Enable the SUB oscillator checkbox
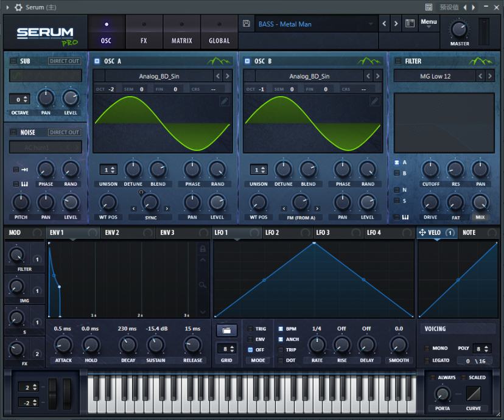 [x=13, y=61]
